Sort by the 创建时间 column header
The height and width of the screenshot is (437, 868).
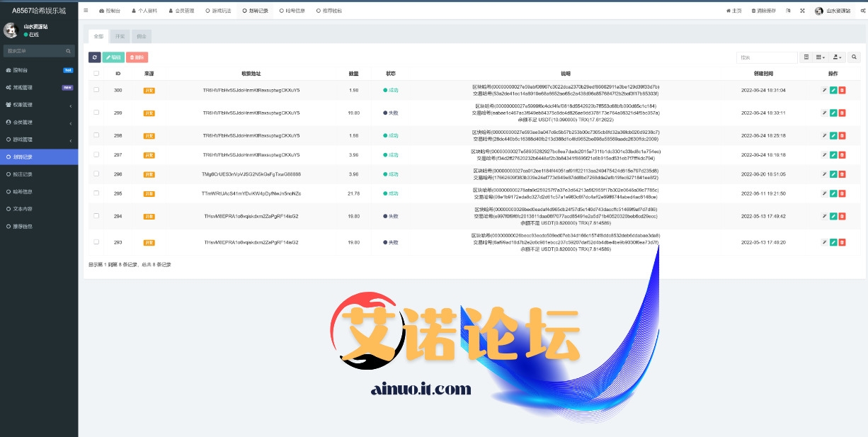tap(763, 74)
